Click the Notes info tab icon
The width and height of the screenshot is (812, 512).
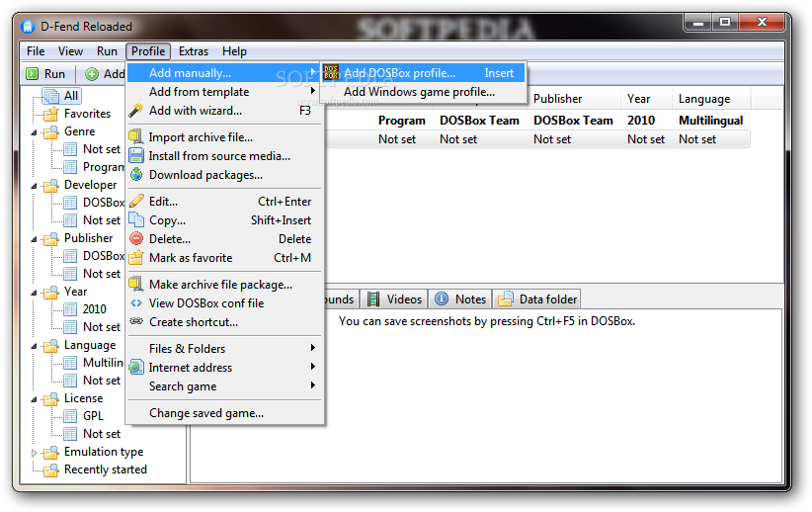pos(442,299)
